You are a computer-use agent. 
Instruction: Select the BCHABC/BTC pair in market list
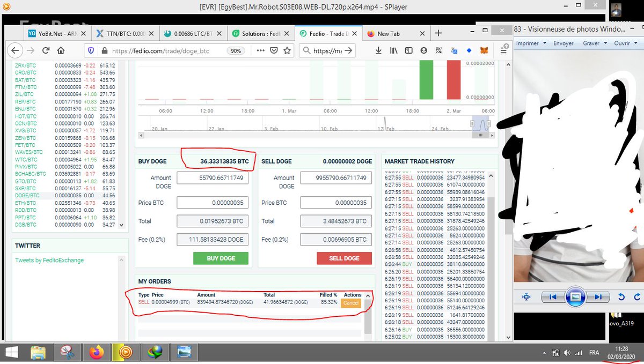click(x=65, y=174)
